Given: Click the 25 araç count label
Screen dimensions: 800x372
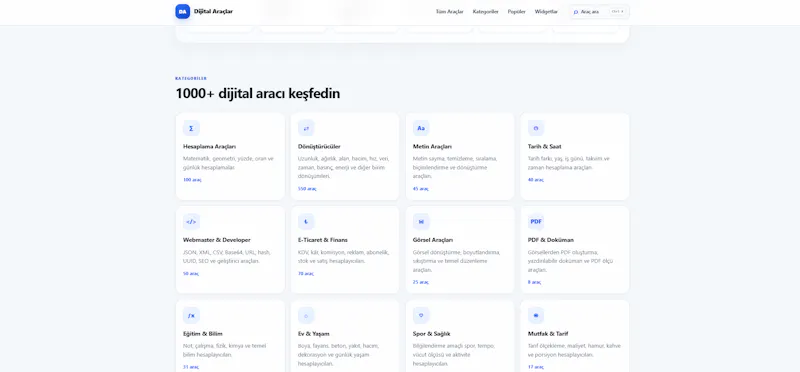Looking at the screenshot, I should (421, 282).
